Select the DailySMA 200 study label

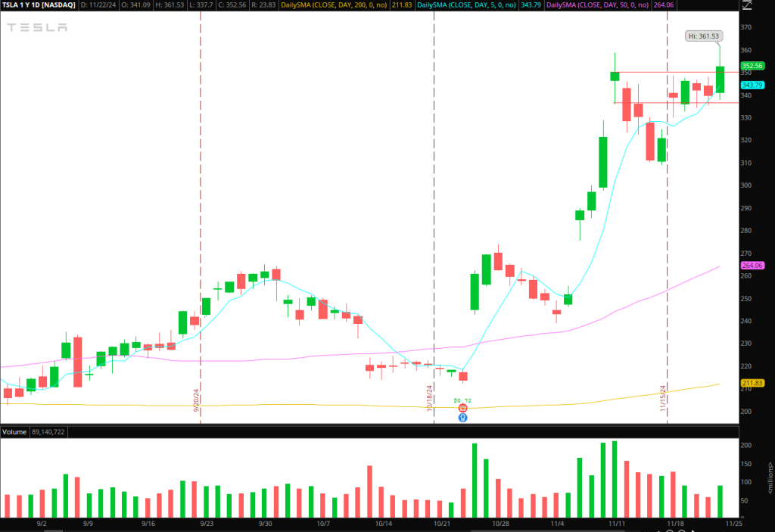334,5
